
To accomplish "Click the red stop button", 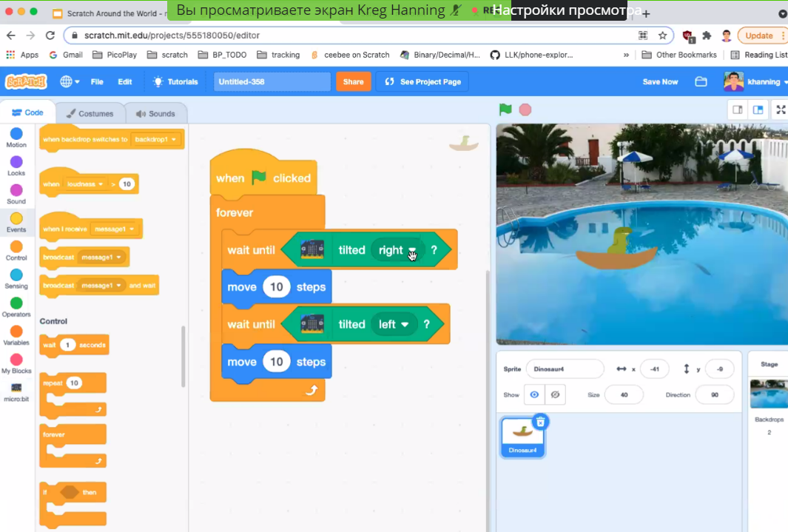I will [x=525, y=110].
